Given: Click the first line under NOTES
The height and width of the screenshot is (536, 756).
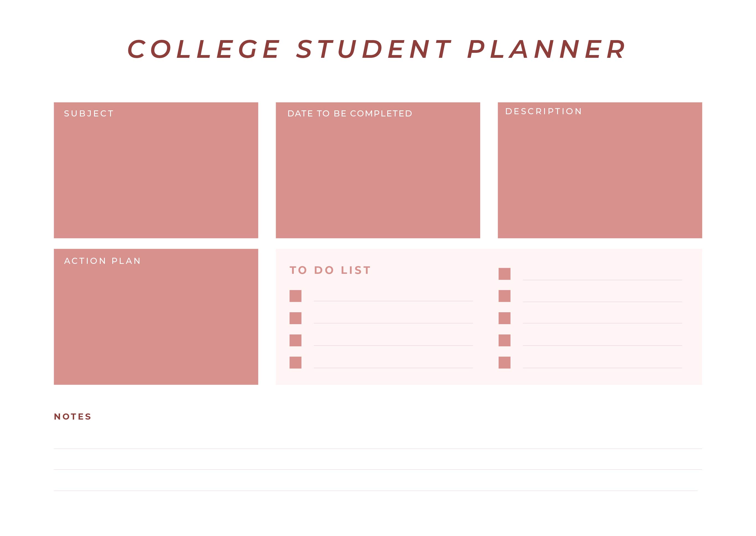Looking at the screenshot, I should 378,448.
